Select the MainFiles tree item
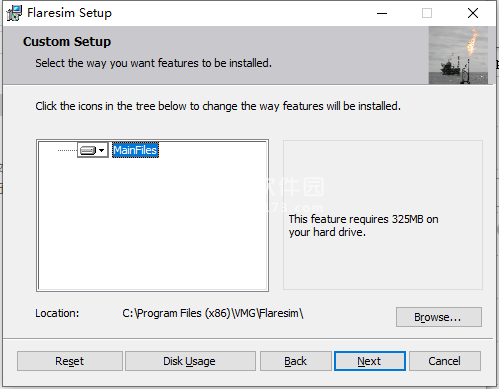 pyautogui.click(x=135, y=150)
